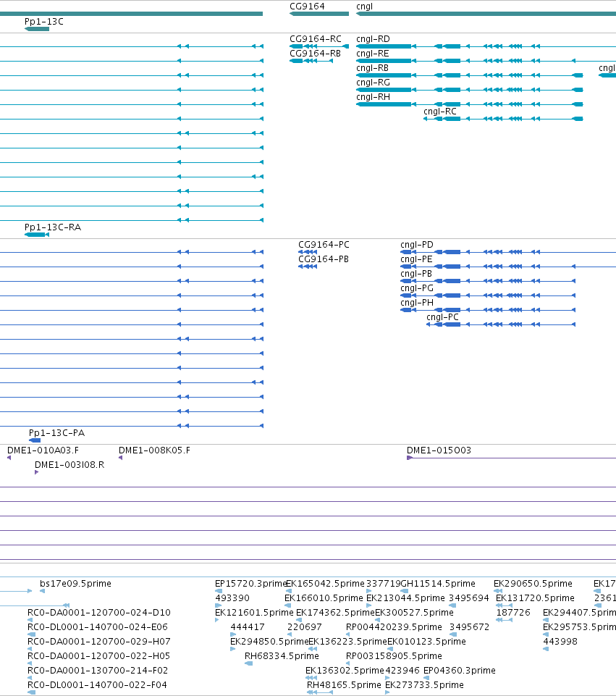Click the EK136302.5prime EST label
This screenshot has height=696, width=616.
pyautogui.click(x=345, y=670)
